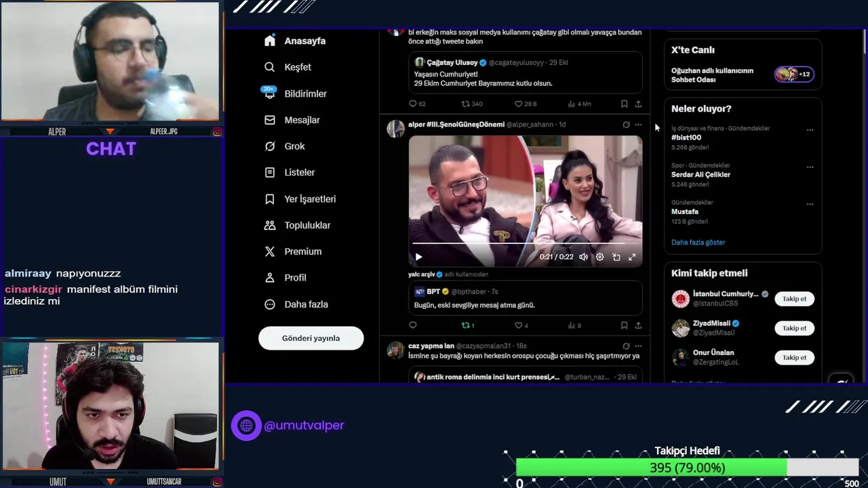Image resolution: width=868 pixels, height=488 pixels.
Task: Open more options on alper_sahann tweet
Action: tap(638, 125)
